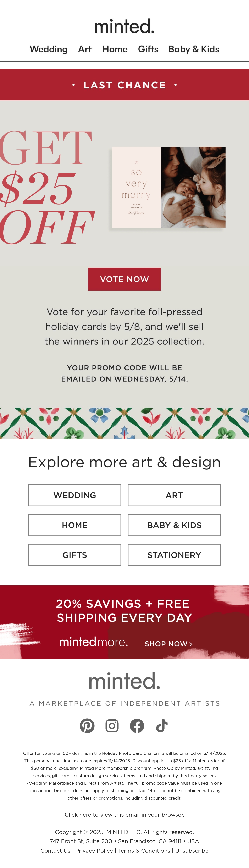The height and width of the screenshot is (868, 249).
Task: Click the red VOTE NOW button
Action: (x=124, y=279)
